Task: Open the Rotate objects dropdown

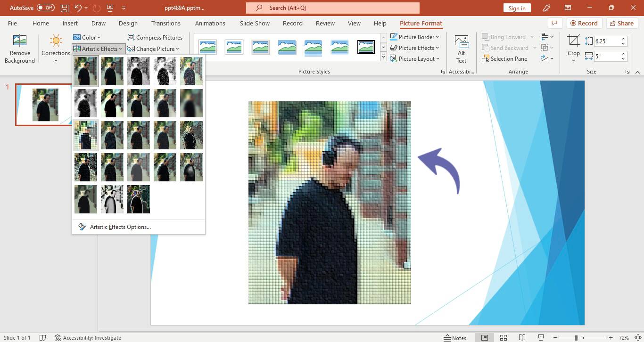Action: click(x=547, y=58)
